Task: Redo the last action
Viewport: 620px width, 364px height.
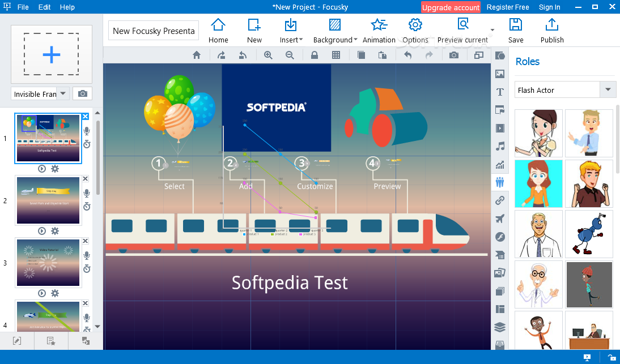Action: point(429,55)
